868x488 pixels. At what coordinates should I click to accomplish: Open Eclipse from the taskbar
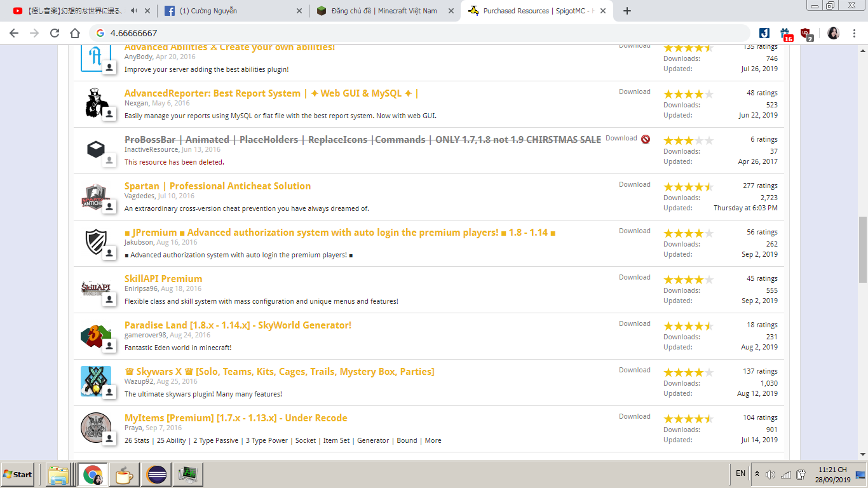coord(156,474)
